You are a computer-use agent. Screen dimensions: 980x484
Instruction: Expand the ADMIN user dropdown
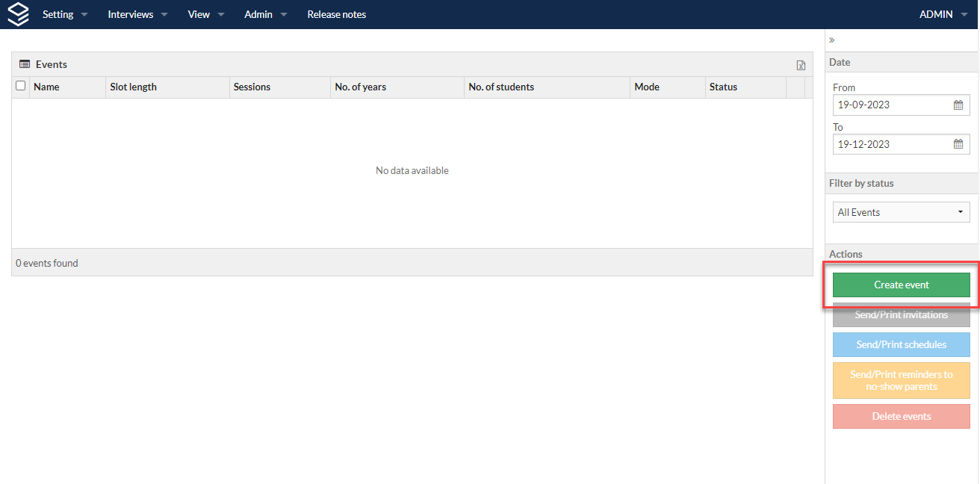[943, 14]
